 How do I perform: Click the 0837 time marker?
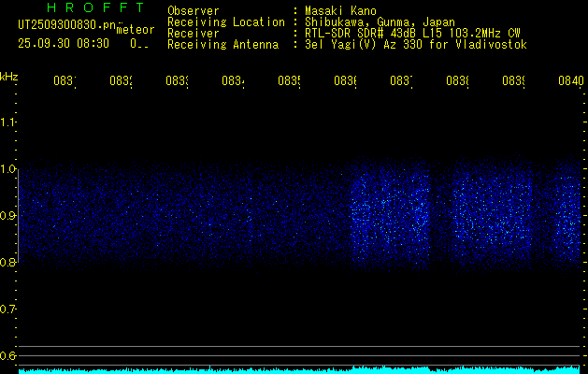click(x=401, y=81)
